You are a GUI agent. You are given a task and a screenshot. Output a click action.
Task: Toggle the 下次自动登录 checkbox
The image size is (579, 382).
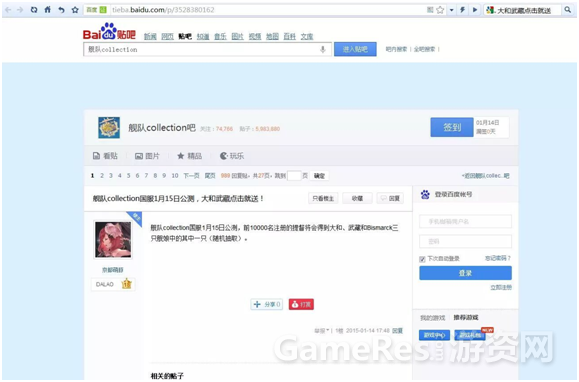point(422,259)
